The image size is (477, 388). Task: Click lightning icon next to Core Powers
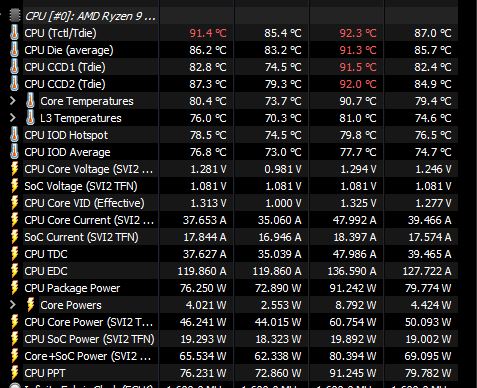tap(30, 305)
